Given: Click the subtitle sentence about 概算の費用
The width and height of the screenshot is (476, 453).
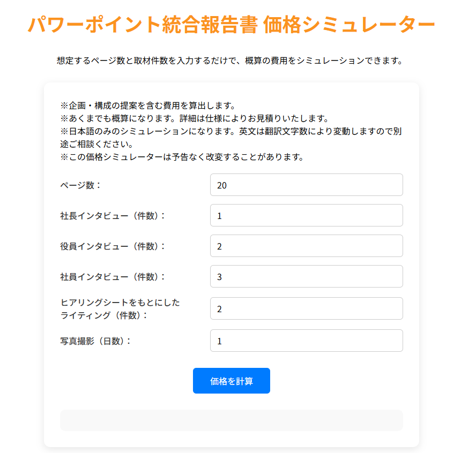Looking at the screenshot, I should pyautogui.click(x=229, y=61).
